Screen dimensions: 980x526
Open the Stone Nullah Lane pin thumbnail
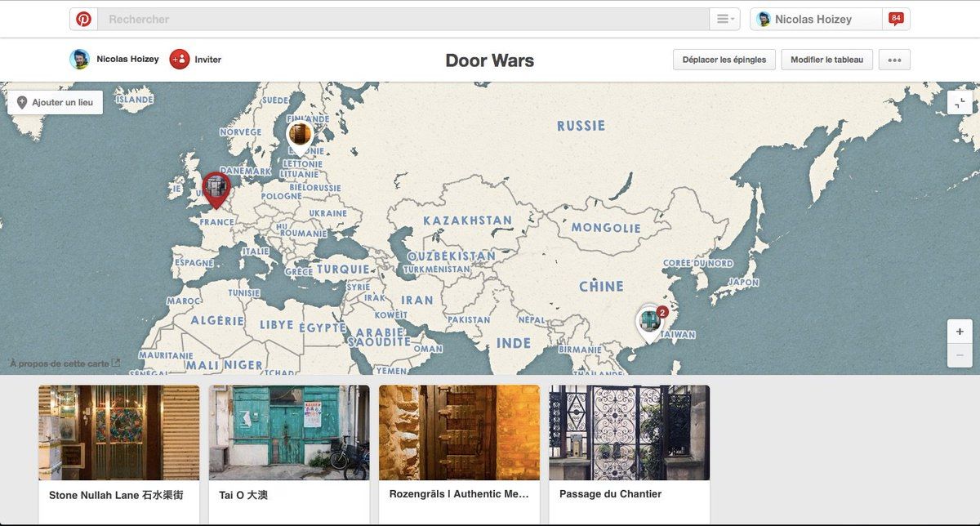tap(118, 433)
